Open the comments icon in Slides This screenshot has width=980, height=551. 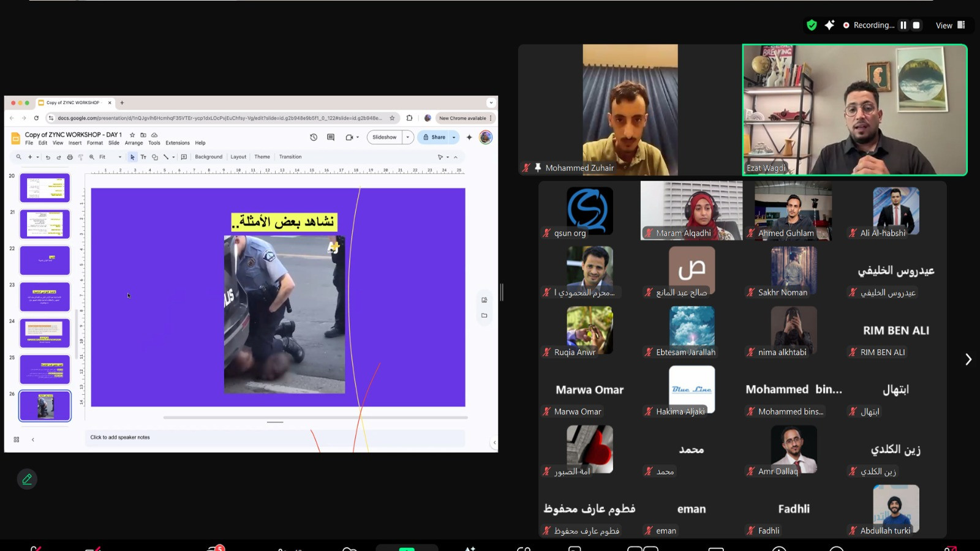[331, 137]
